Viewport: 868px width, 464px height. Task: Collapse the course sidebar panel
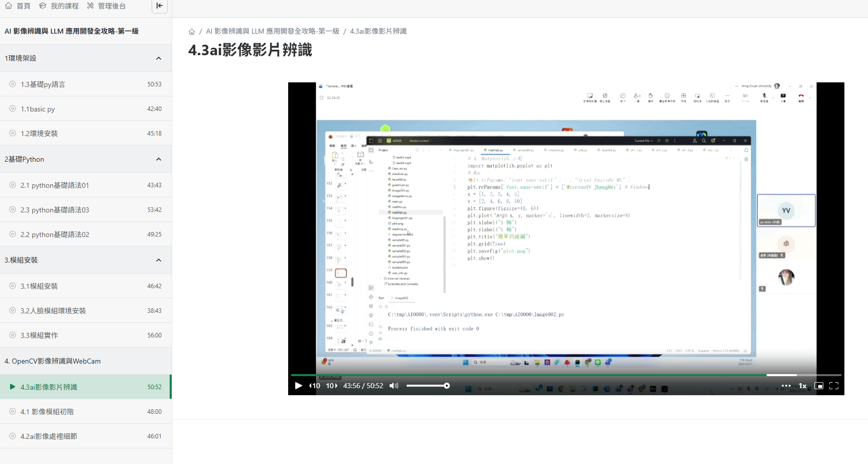click(x=159, y=6)
